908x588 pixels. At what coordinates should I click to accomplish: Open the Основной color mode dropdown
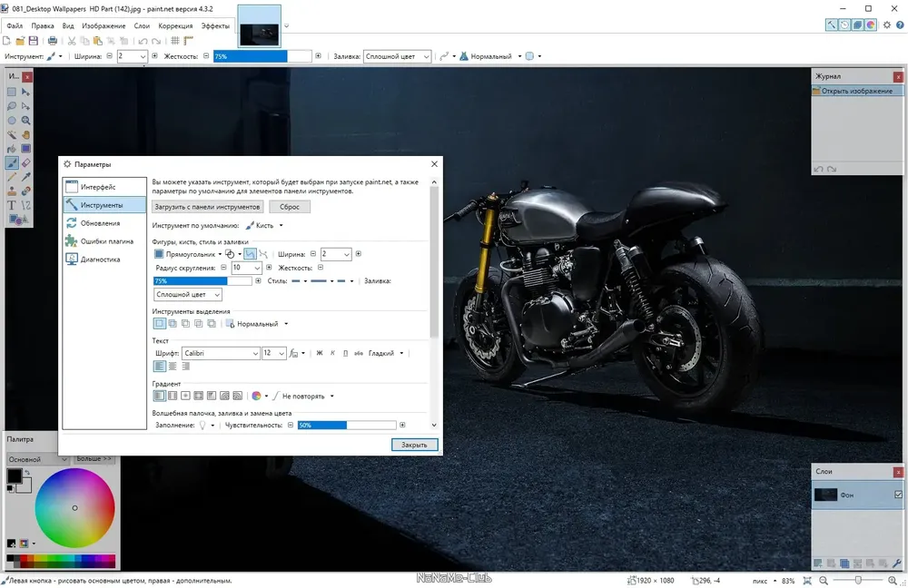pos(37,459)
